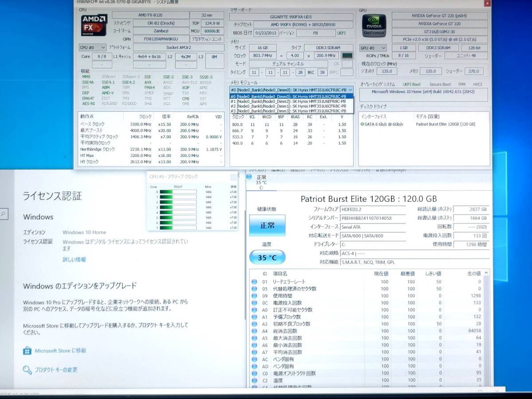Click the 総消去回数 row in the SMART table

click(366, 331)
